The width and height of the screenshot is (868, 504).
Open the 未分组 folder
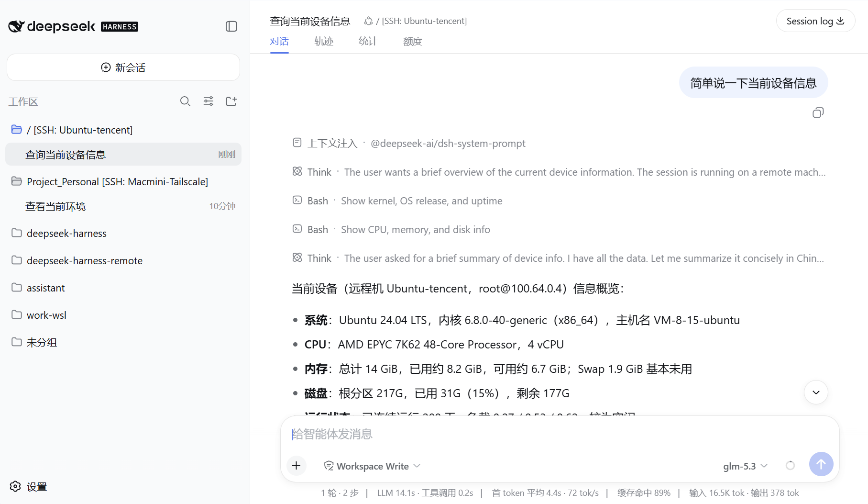(123, 342)
